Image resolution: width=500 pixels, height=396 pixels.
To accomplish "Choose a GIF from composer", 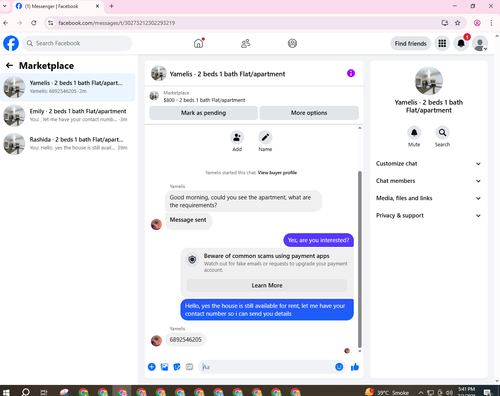I will click(x=189, y=367).
